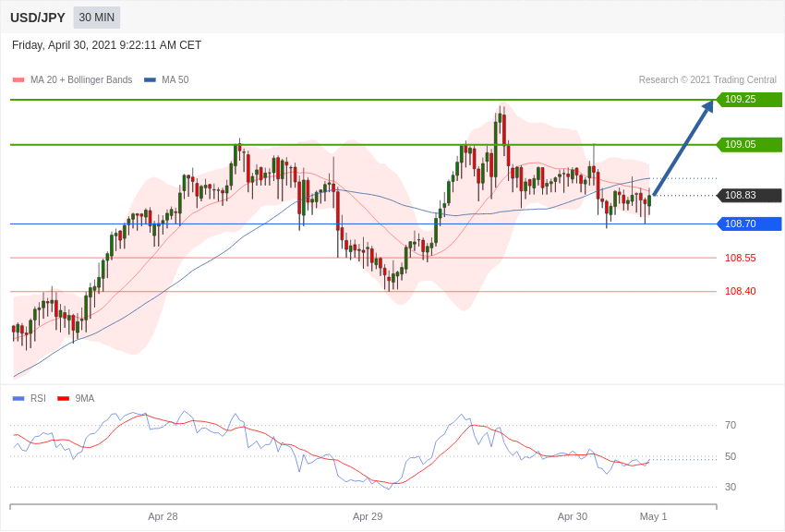Click the RSI 50 level label
The image size is (785, 532).
point(731,456)
